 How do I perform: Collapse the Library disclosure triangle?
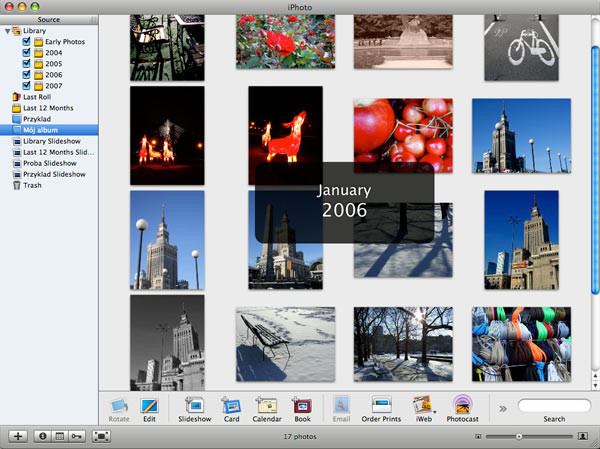(x=7, y=30)
